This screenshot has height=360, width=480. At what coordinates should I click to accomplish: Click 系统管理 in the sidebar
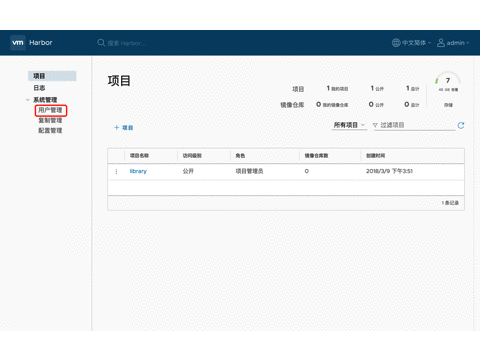[45, 100]
